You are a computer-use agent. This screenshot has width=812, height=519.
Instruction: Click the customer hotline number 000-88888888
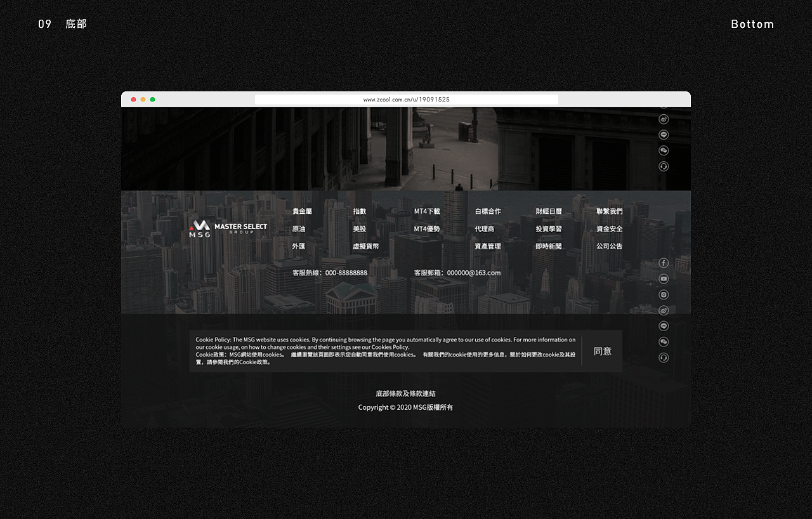346,273
